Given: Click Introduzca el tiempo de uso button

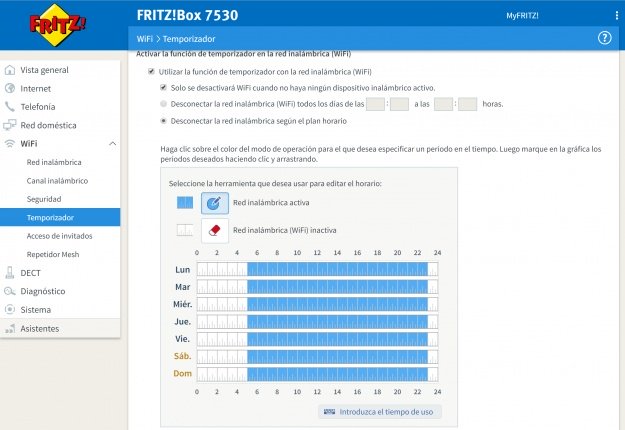Looking at the screenshot, I should pos(379,412).
